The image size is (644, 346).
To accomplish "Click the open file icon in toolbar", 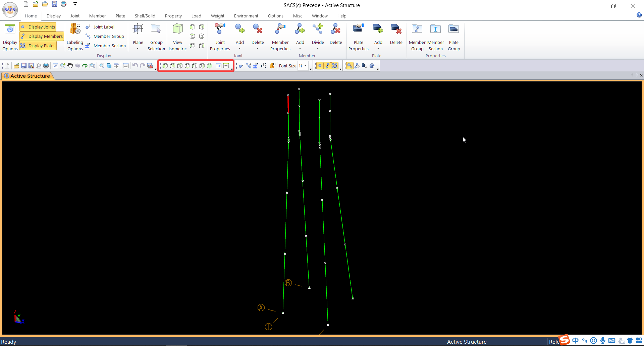I will pyautogui.click(x=16, y=66).
